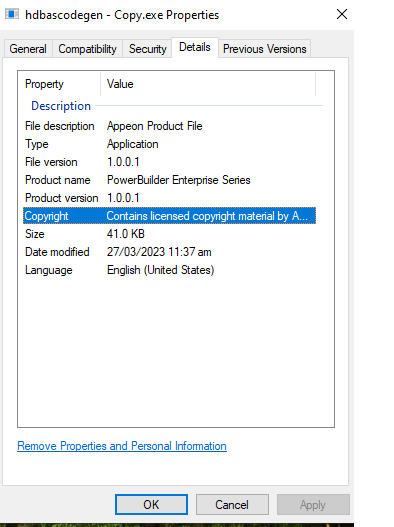Image resolution: width=394 pixels, height=527 pixels.
Task: Dismiss dialog with Cancel button
Action: coord(232,504)
